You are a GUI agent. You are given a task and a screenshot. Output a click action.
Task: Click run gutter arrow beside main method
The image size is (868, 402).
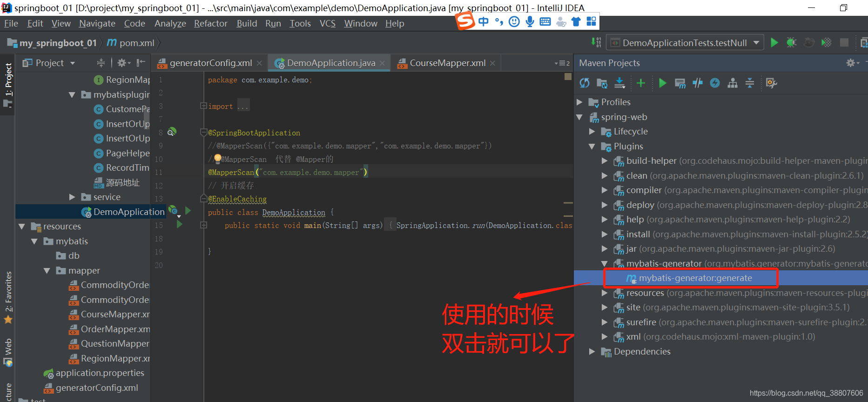coord(180,224)
